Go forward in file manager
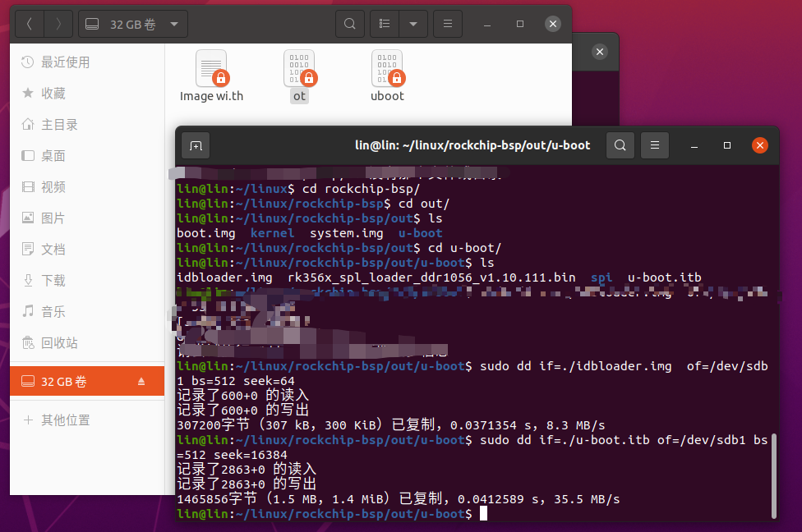 pos(58,24)
